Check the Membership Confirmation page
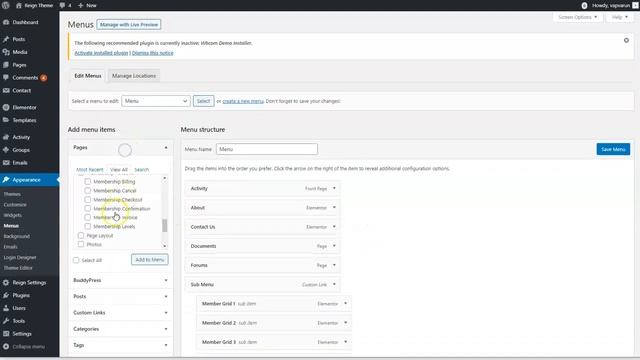 pos(87,208)
